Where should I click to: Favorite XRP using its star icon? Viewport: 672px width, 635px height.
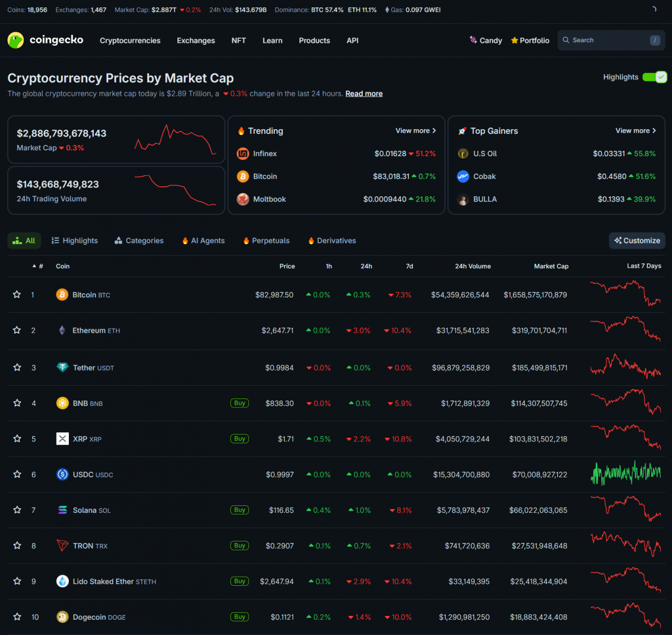point(17,439)
